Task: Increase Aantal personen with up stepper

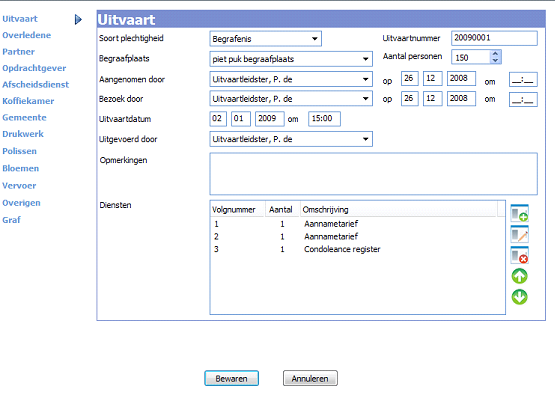Action: click(x=495, y=53)
